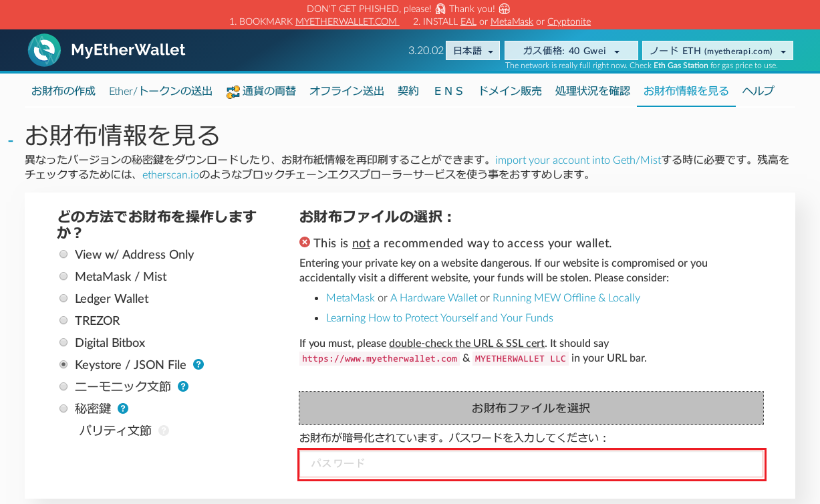
Task: Open the 日本語 language dropdown
Action: 472,51
